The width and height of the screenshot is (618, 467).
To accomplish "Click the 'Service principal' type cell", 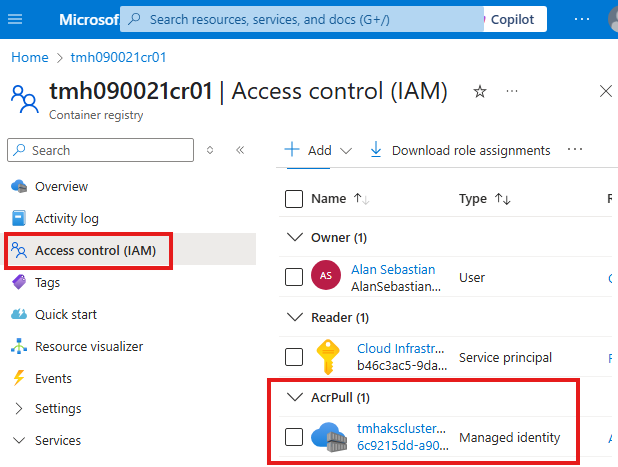I will (x=505, y=357).
